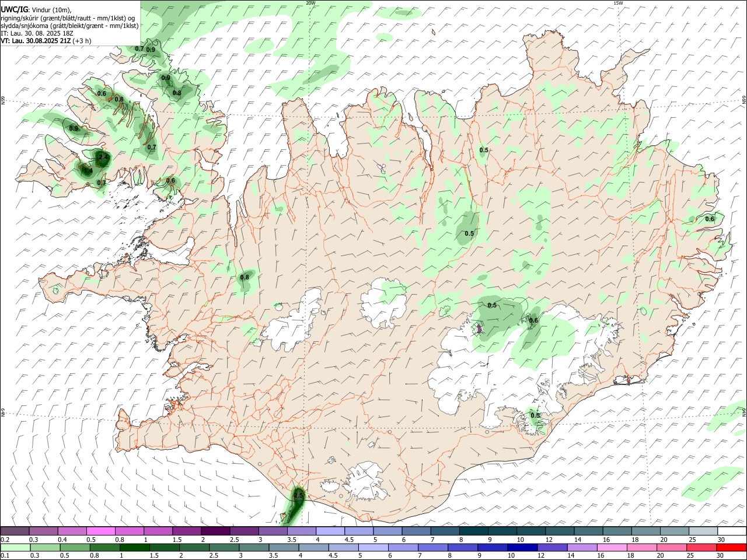Image resolution: width=747 pixels, height=560 pixels.
Task: Pick the darkest purple 2 swatch, upper scale
Action: [x=215, y=531]
